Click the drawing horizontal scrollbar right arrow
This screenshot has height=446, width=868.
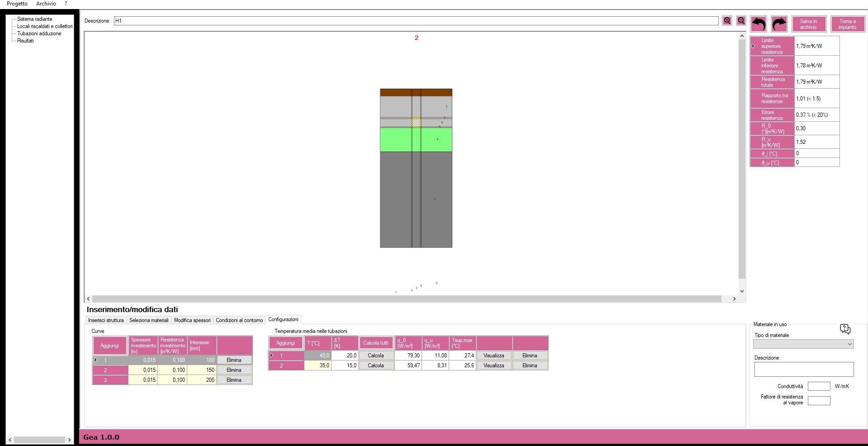pos(734,299)
